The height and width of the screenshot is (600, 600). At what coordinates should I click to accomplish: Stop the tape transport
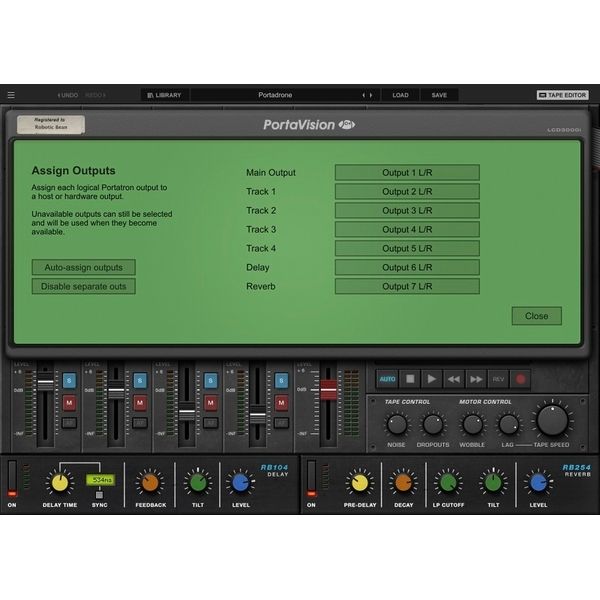pyautogui.click(x=410, y=379)
